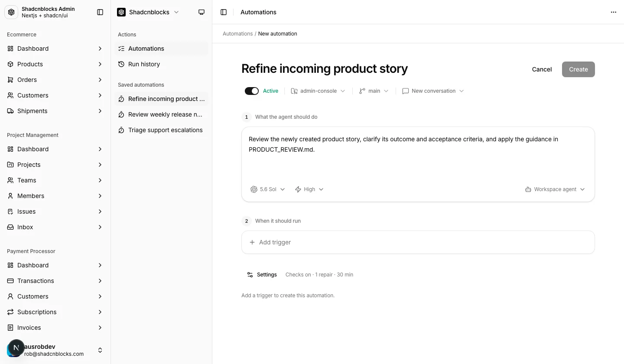
Task: Click the Members person icon
Action: click(x=10, y=196)
